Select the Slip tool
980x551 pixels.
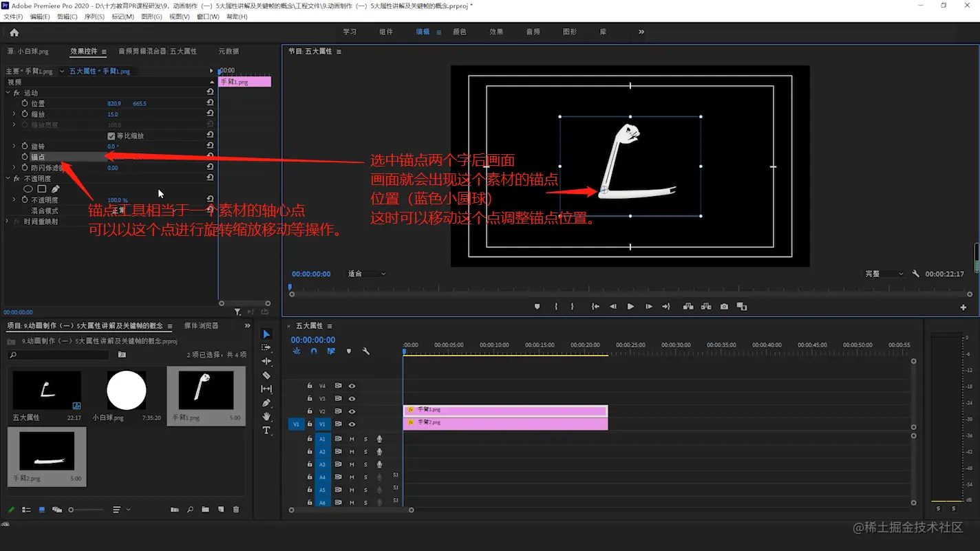[266, 389]
